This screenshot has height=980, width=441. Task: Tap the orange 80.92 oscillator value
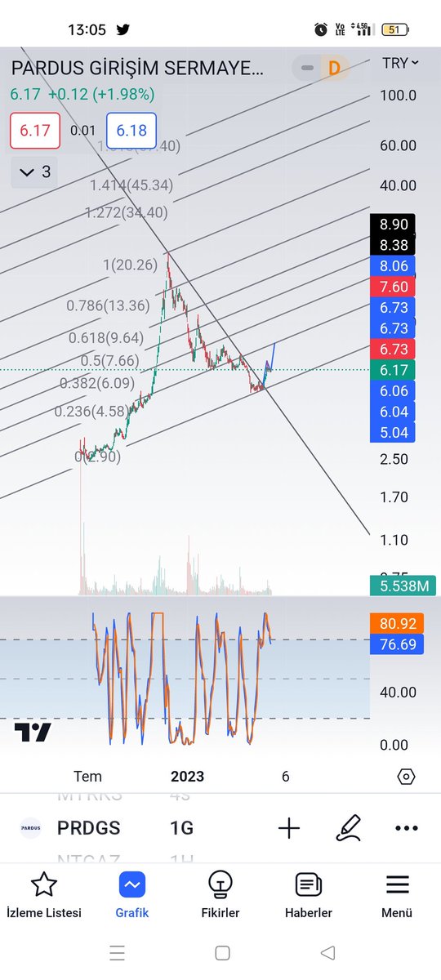tap(396, 624)
